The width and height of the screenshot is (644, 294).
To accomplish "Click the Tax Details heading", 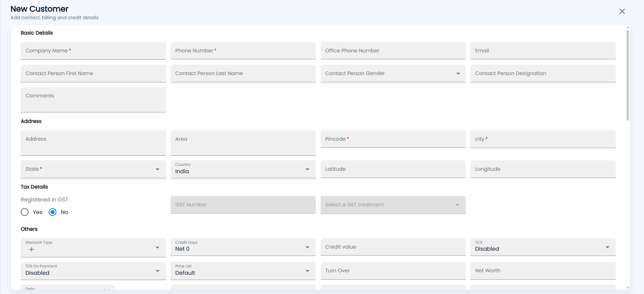I will pyautogui.click(x=34, y=187).
